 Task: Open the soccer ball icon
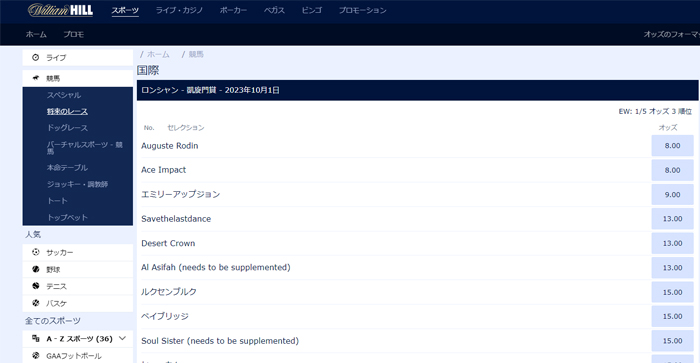[36, 252]
